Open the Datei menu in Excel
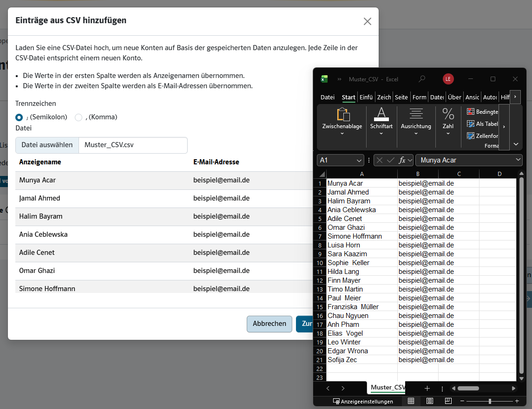Screen dimensions: 532x409 [x=328, y=97]
